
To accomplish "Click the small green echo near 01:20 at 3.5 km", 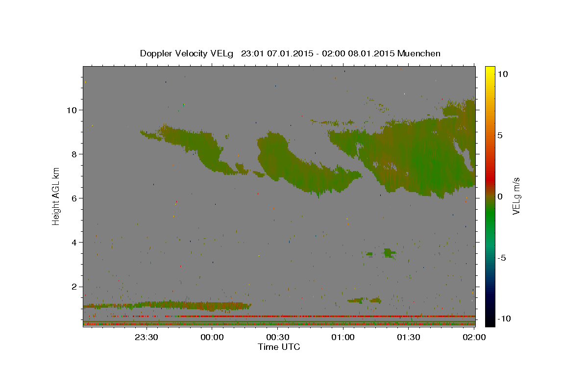I will point(390,253).
